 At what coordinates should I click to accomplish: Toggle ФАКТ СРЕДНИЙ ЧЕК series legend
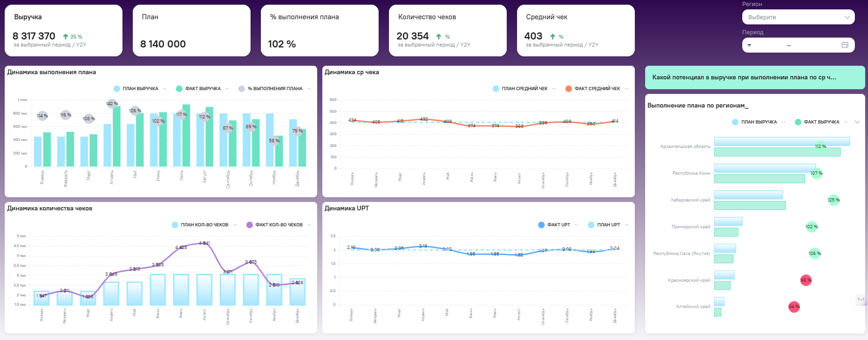(593, 89)
